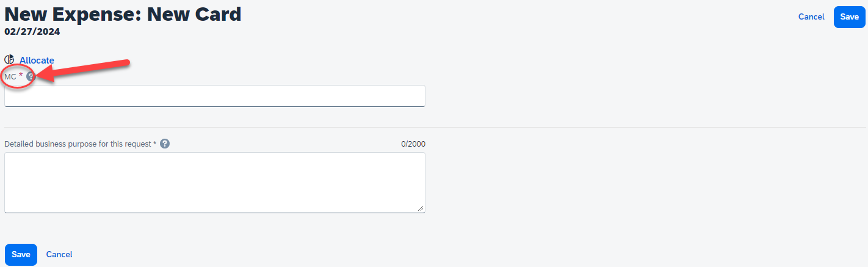868x267 pixels.
Task: Click the red asterisk beside MC
Action: coord(21,75)
